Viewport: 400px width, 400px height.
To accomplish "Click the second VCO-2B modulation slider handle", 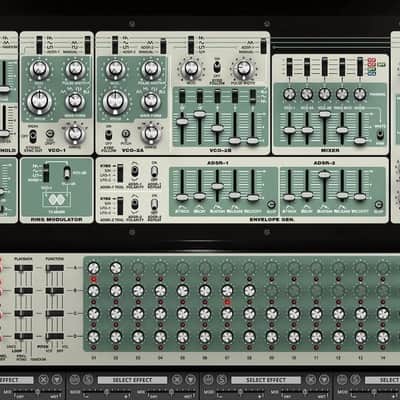I will click(200, 114).
